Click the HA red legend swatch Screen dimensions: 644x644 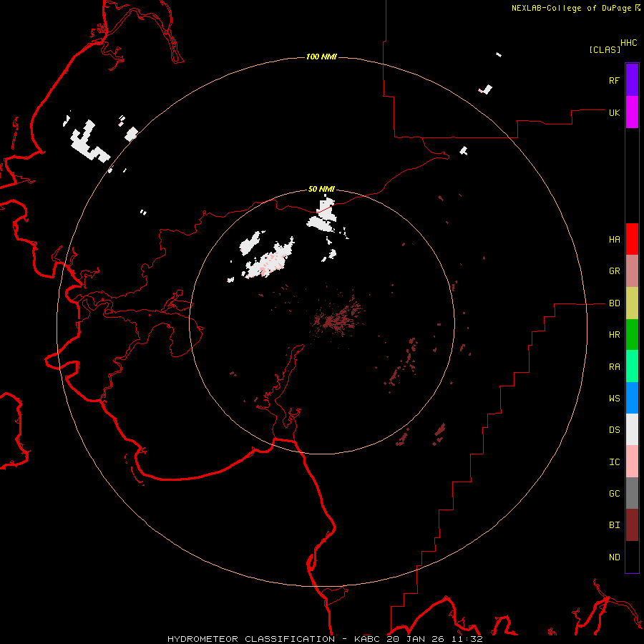[x=632, y=239]
